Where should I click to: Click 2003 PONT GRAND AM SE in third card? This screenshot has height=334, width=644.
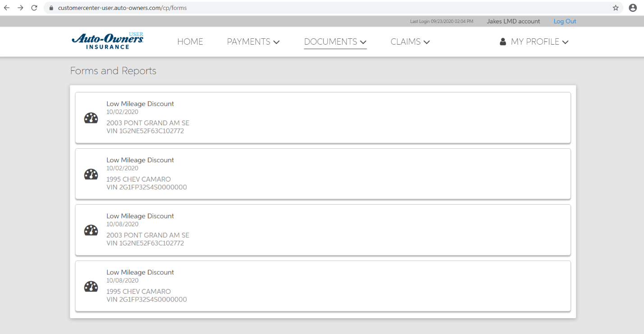pos(148,235)
